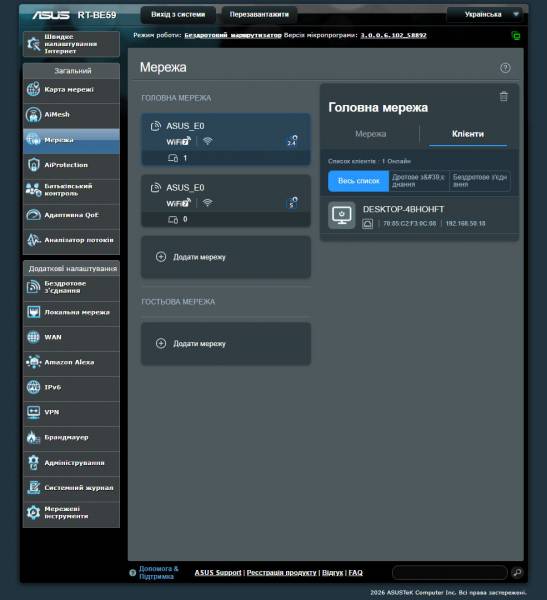
Task: Switch to the Клієнти tab
Action: pyautogui.click(x=468, y=134)
